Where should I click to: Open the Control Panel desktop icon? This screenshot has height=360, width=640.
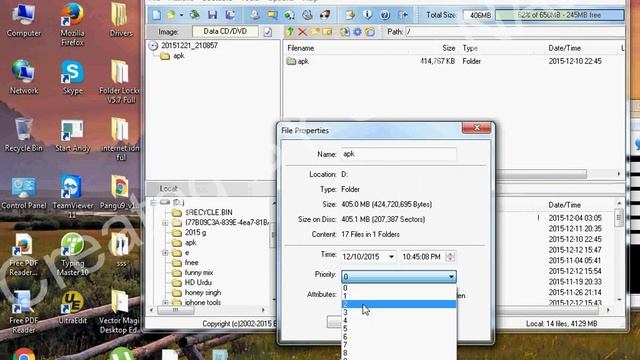coord(24,193)
